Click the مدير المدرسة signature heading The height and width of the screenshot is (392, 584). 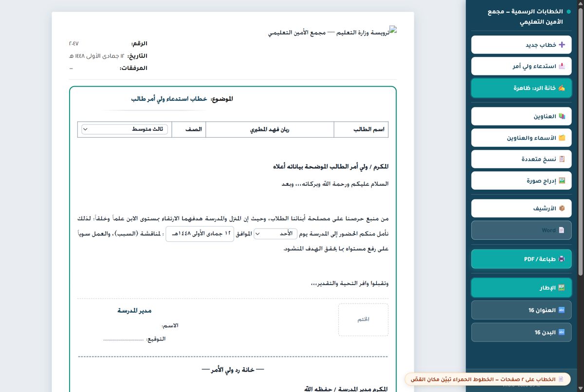[135, 310]
